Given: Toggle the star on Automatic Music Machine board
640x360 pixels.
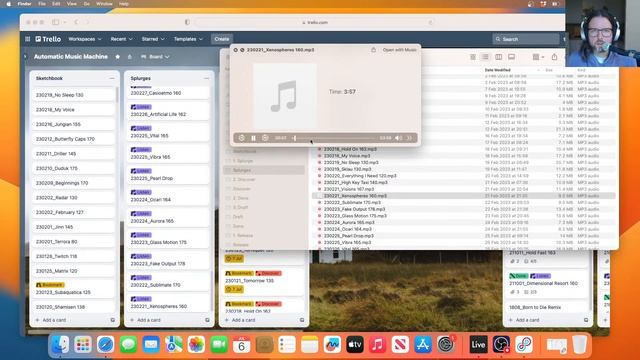Looking at the screenshot, I should pyautogui.click(x=118, y=57).
